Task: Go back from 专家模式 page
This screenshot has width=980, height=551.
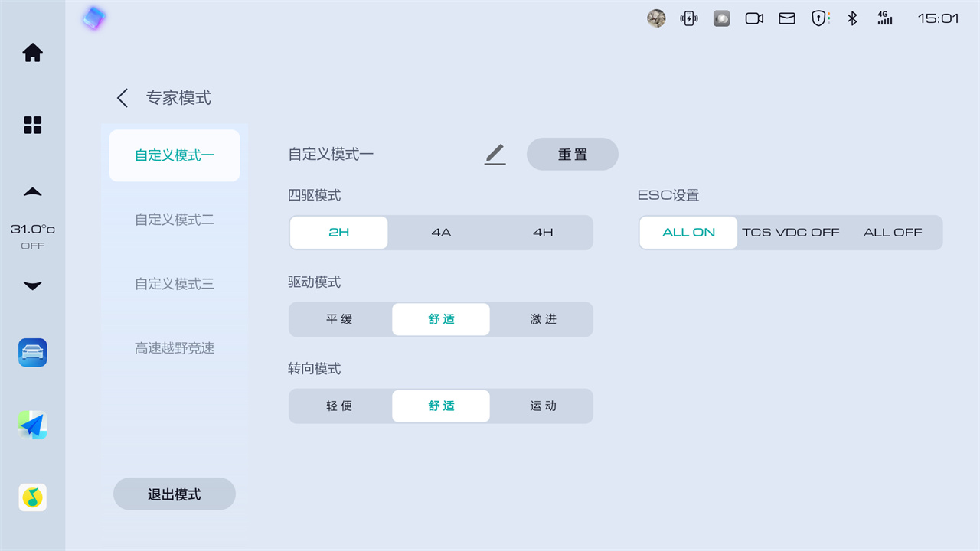Action: (122, 98)
